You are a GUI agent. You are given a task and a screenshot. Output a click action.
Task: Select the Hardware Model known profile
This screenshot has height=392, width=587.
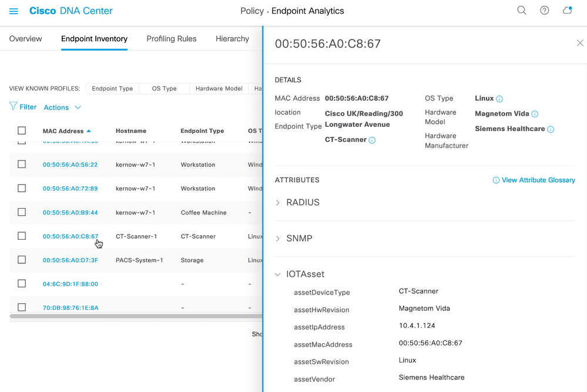(219, 89)
